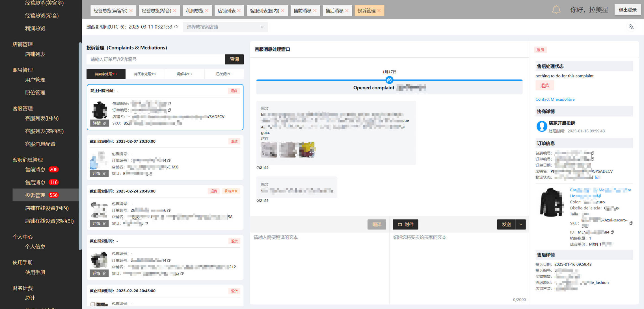Copy the SKU in the order info panel

coord(631,223)
